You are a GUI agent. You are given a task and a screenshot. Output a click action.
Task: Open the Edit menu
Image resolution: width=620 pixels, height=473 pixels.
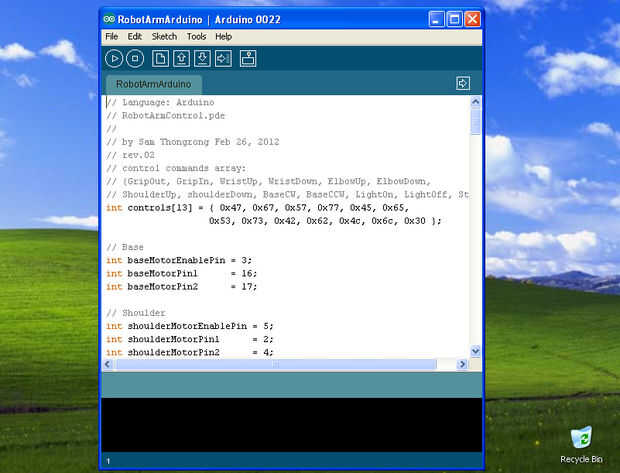click(134, 36)
